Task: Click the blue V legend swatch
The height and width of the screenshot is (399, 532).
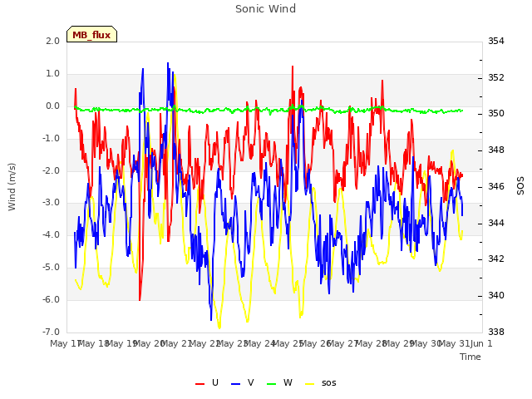Action: 235,383
